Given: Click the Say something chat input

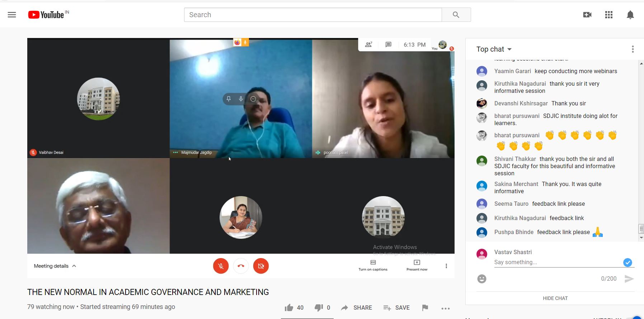Looking at the screenshot, I should click(x=558, y=262).
